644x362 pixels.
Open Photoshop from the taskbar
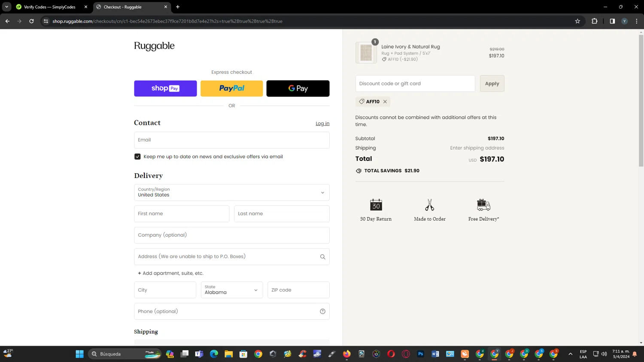click(x=420, y=354)
